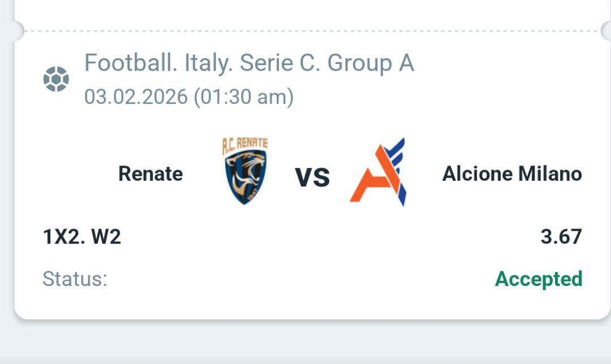This screenshot has height=364, width=611.
Task: Click the left ticket notch cutout
Action: click(x=16, y=31)
